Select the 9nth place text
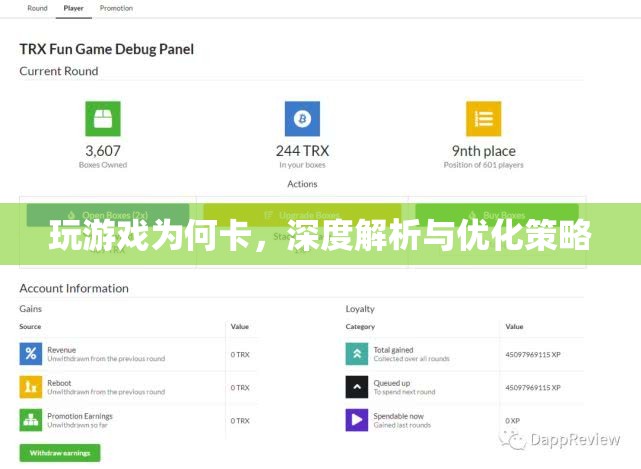Image resolution: width=641 pixels, height=469 pixels. click(484, 151)
